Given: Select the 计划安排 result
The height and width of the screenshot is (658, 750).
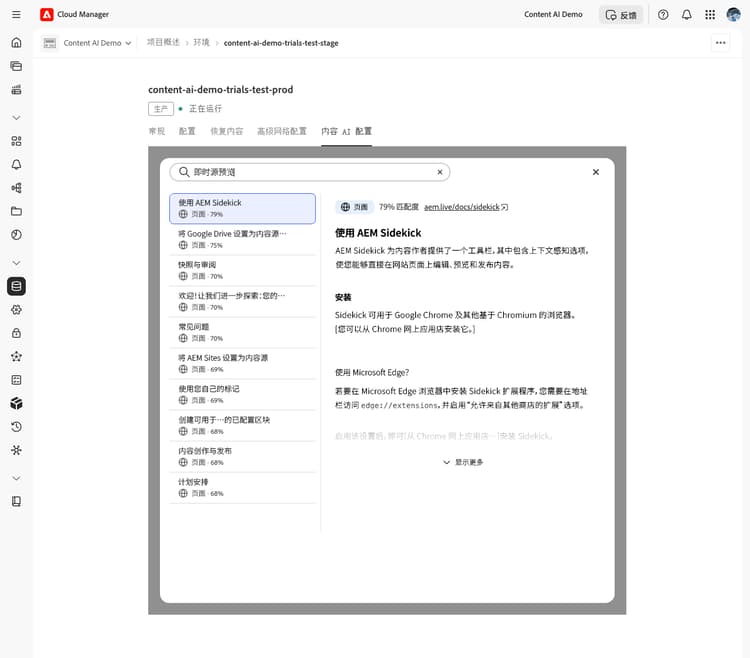Looking at the screenshot, I should (243, 488).
